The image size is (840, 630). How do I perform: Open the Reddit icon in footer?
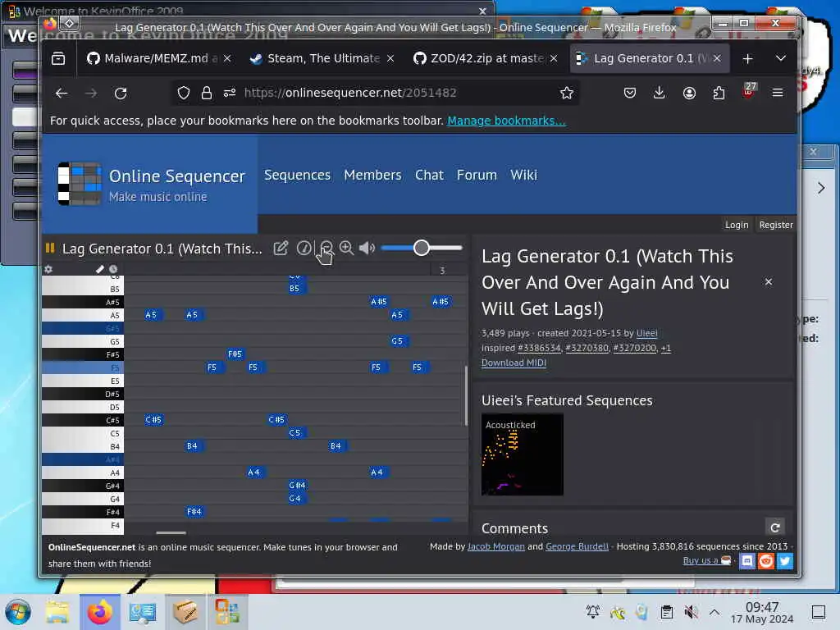tap(766, 561)
